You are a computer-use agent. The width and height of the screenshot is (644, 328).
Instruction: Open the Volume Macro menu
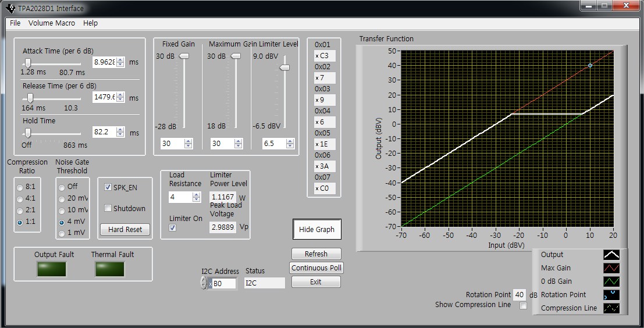52,23
